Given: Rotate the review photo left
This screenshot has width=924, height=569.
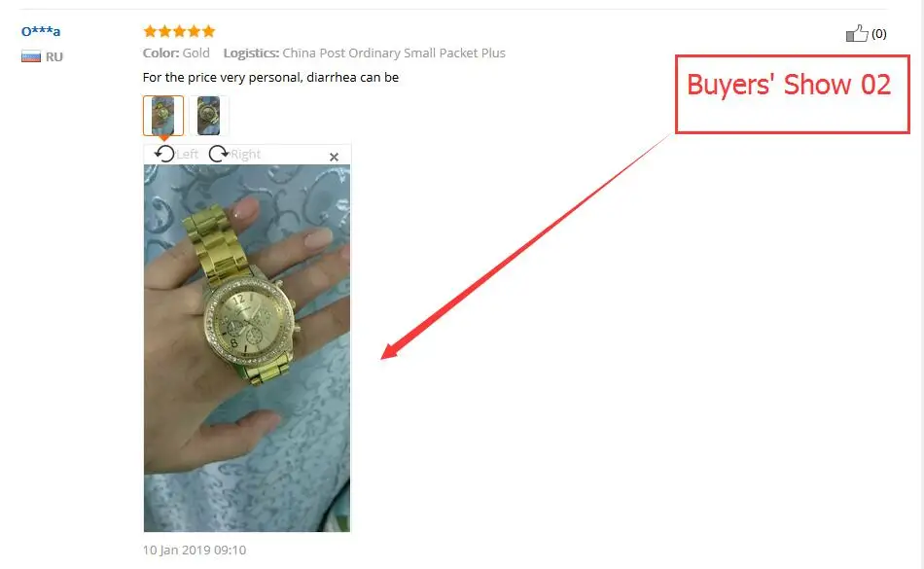Looking at the screenshot, I should (164, 154).
